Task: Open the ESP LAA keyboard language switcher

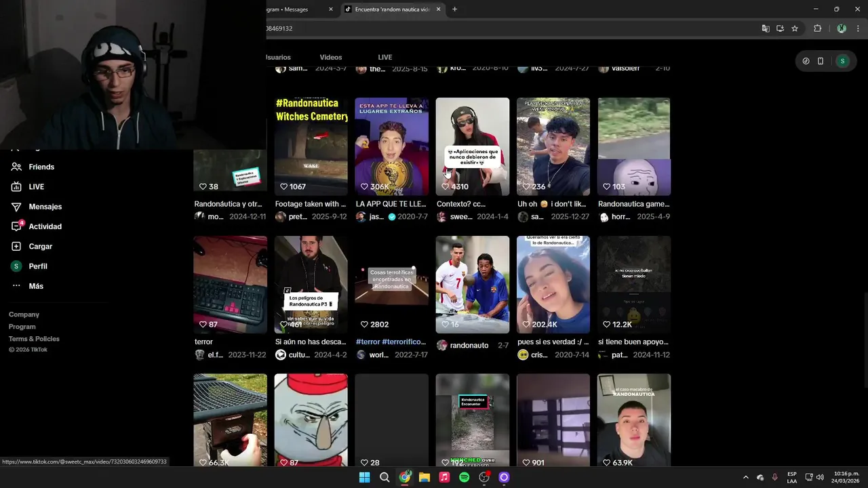Action: (x=792, y=477)
